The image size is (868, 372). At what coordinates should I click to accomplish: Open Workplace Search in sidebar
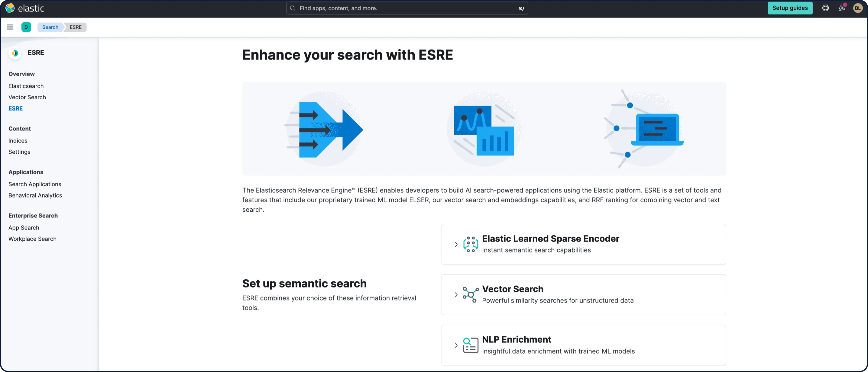pos(32,239)
